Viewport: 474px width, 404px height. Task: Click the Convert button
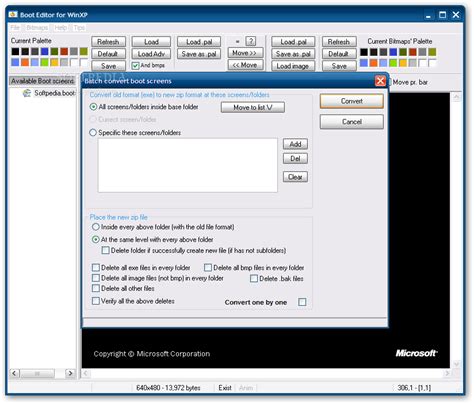click(x=352, y=101)
